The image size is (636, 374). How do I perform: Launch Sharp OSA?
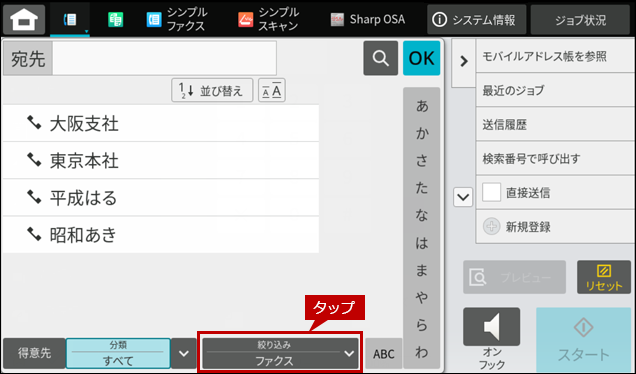coord(367,19)
